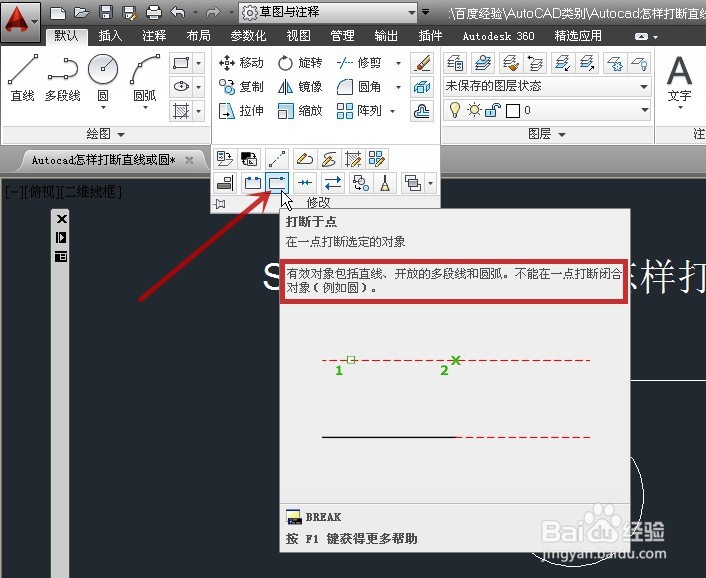Viewport: 706px width, 578px height.
Task: Expand the rectangle tool dropdown arrow
Action: click(x=199, y=63)
